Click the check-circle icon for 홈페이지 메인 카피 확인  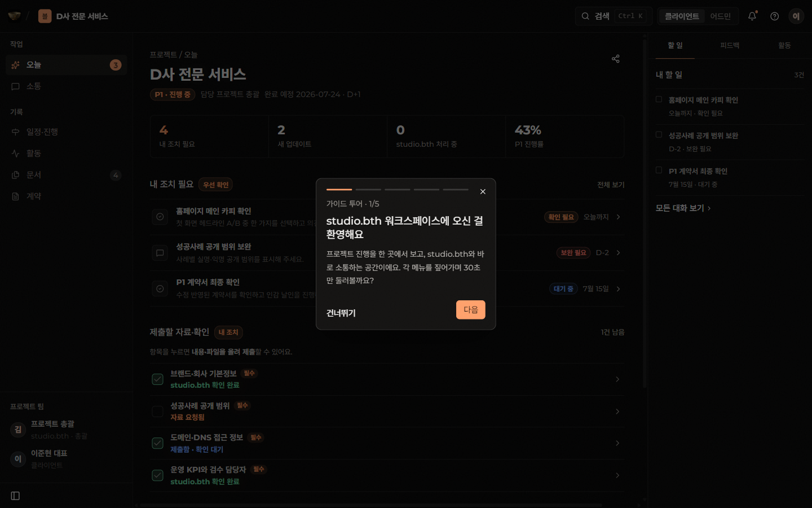point(160,217)
